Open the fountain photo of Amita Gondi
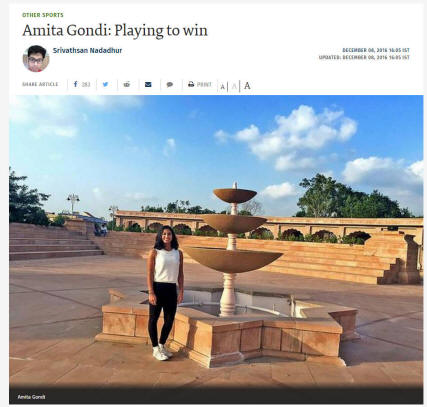The image size is (427, 407). click(216, 240)
